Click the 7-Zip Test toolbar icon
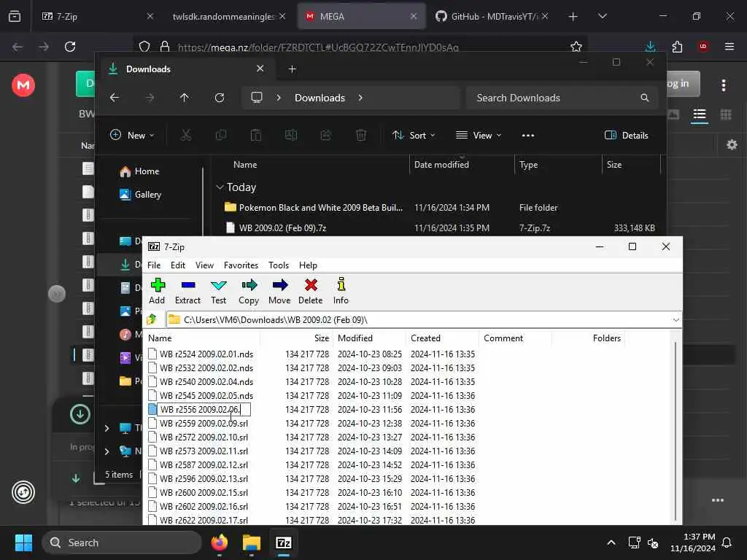 pos(218,285)
